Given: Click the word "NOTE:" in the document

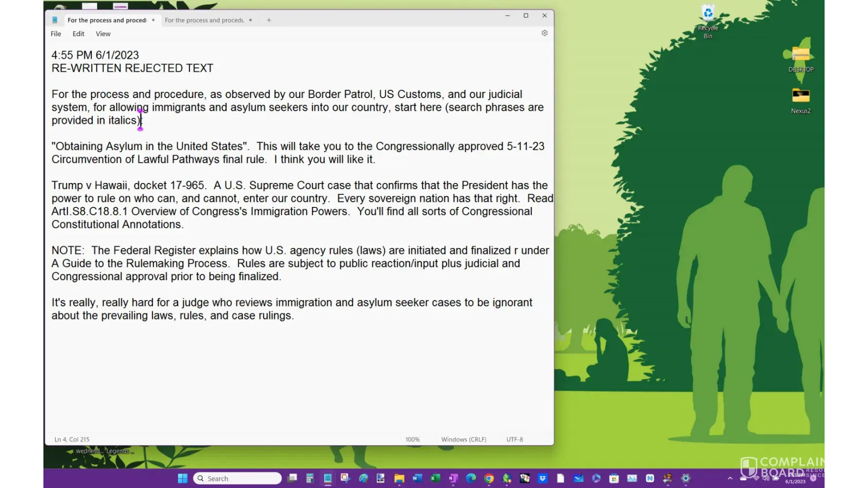Looking at the screenshot, I should 68,250.
